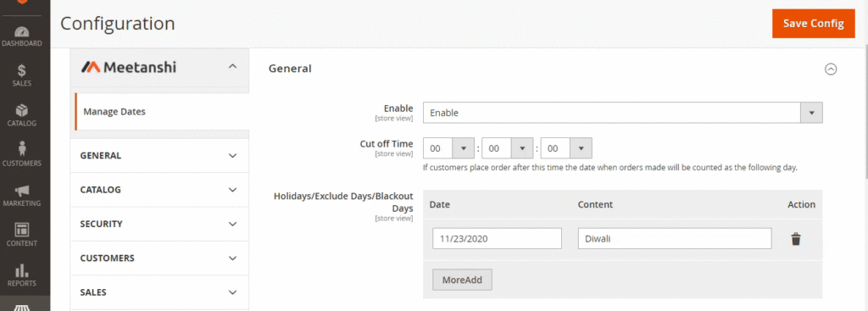The width and height of the screenshot is (868, 311).
Task: Click the General section heading
Action: [x=290, y=69]
